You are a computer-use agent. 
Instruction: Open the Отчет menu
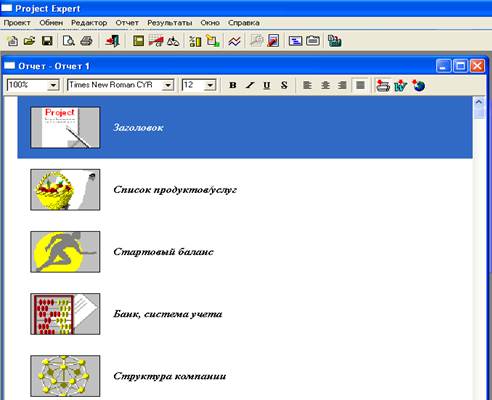(127, 23)
